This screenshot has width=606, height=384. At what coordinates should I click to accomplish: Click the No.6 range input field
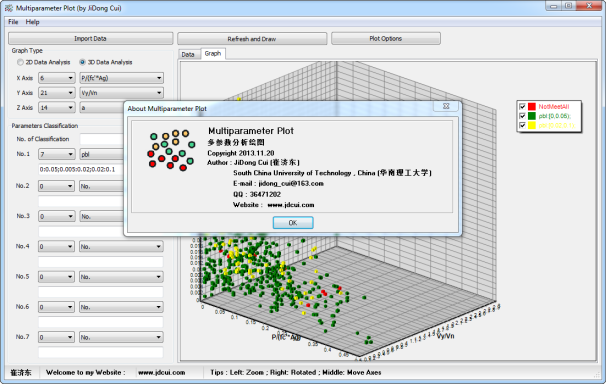point(100,322)
